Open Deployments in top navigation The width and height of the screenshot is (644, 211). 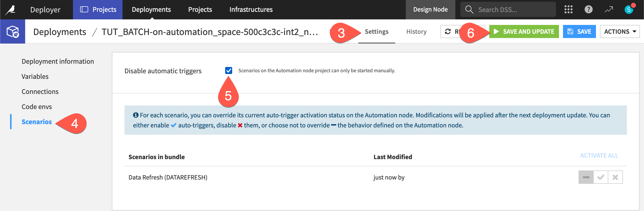[151, 10]
